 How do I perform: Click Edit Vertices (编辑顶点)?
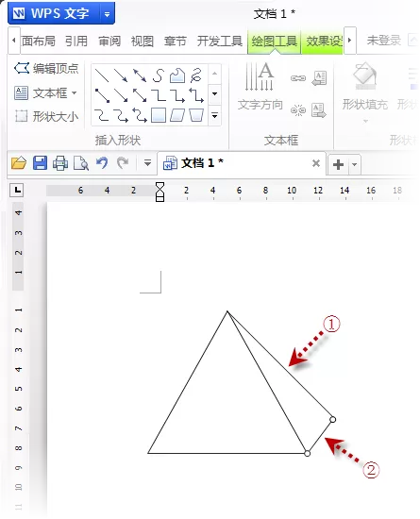click(x=46, y=69)
